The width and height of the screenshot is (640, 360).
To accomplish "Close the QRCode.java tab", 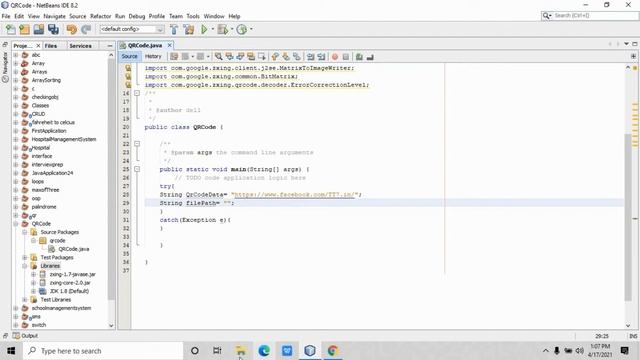I will tap(169, 45).
